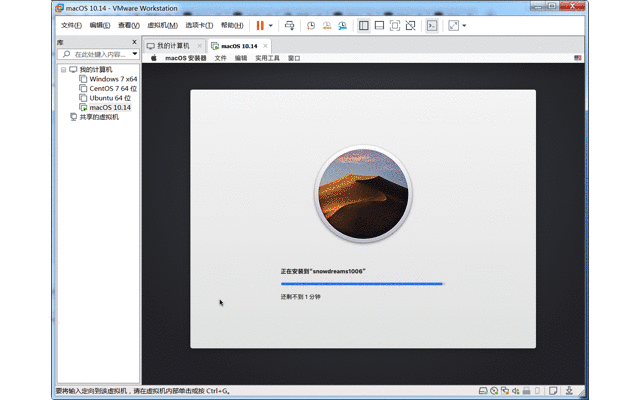Switch to Unity mode icon
The image size is (640, 400).
[411, 25]
